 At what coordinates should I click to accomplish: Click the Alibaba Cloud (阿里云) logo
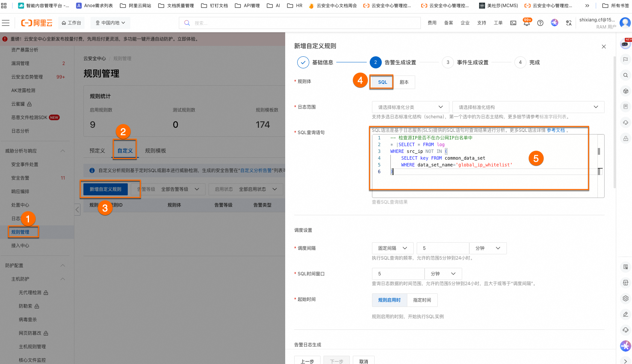[37, 23]
